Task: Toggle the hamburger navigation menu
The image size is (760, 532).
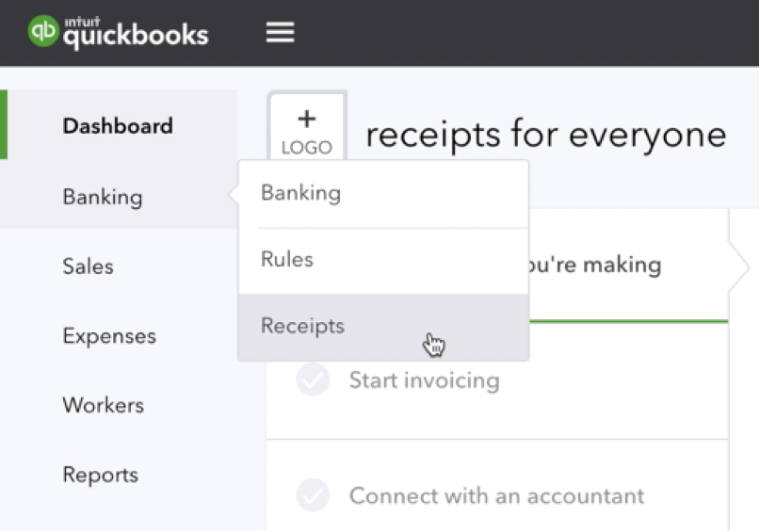Action: 280,33
